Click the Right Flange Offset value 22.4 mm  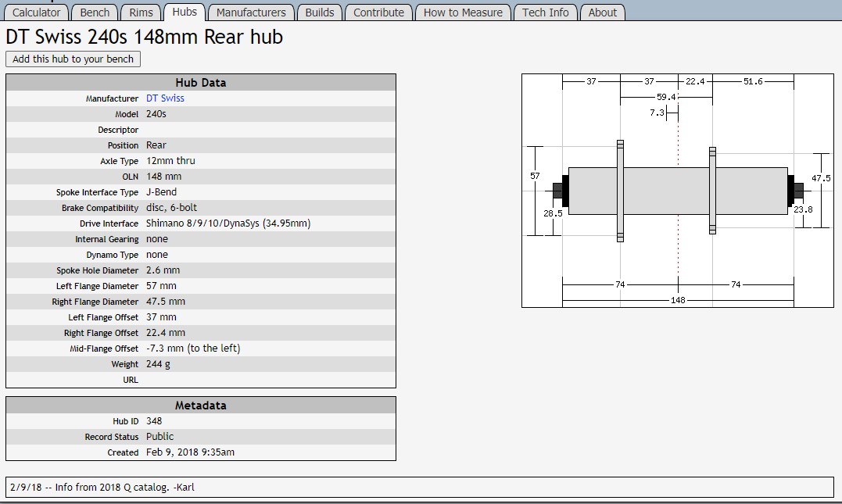[166, 332]
